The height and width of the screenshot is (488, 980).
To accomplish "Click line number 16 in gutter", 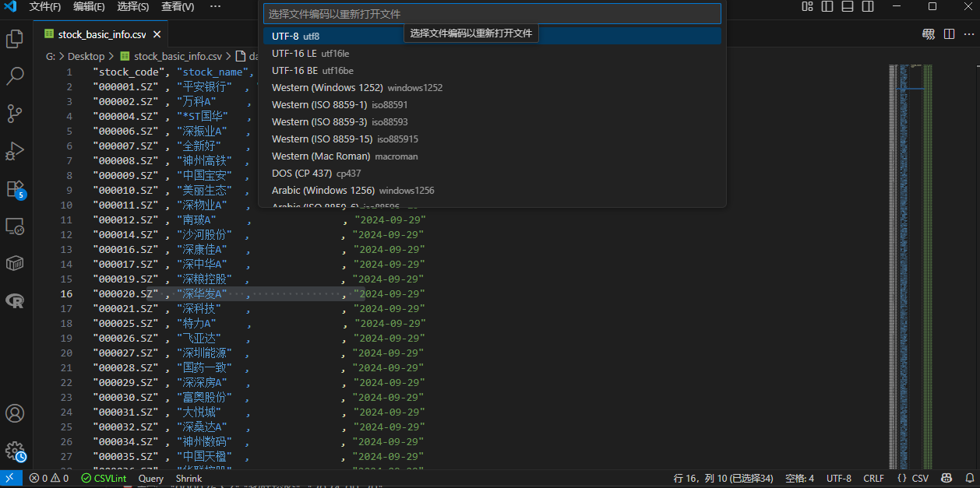I will 66,293.
